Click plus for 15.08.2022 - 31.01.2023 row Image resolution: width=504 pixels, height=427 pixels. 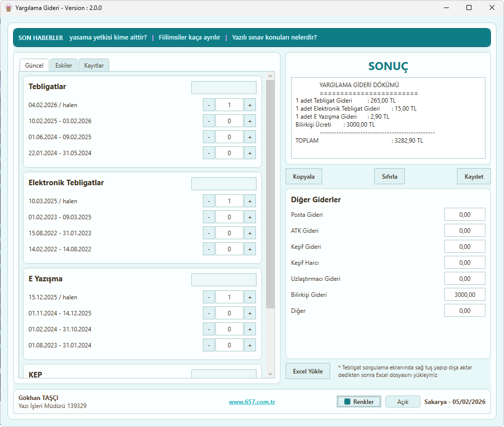250,233
